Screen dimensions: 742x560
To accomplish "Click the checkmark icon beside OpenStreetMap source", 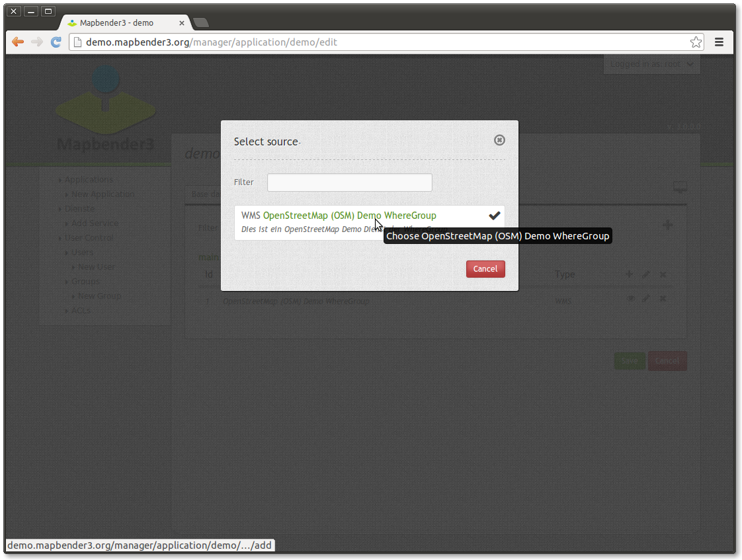I will (495, 216).
